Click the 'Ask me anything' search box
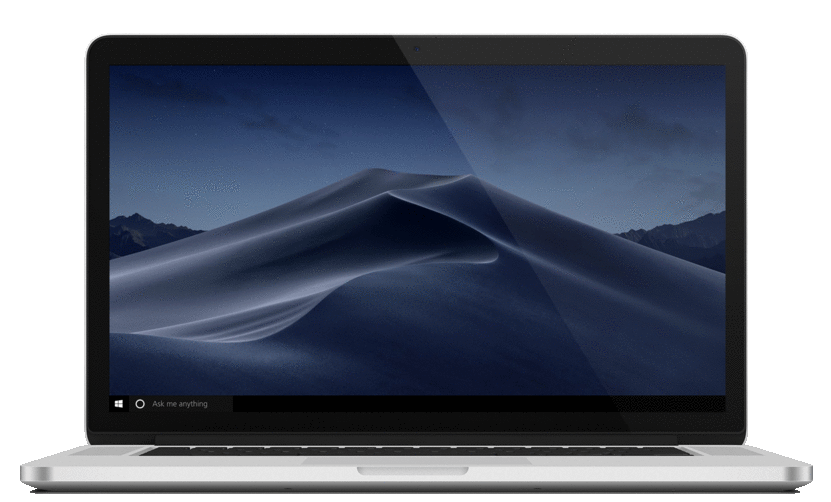 point(181,404)
